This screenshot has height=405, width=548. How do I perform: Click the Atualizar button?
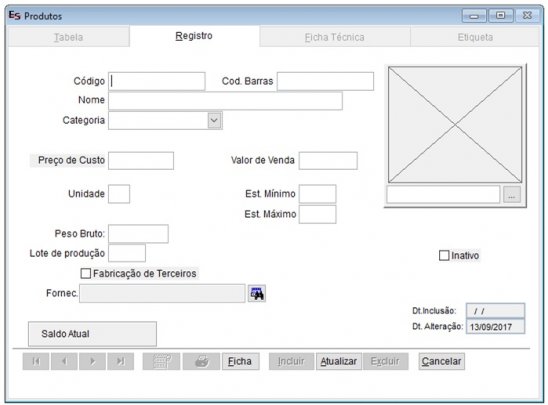coord(338,361)
